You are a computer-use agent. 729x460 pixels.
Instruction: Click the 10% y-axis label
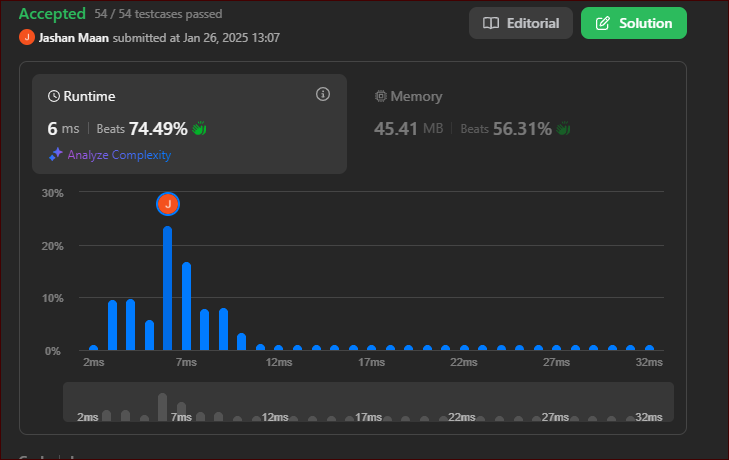pyautogui.click(x=53, y=298)
